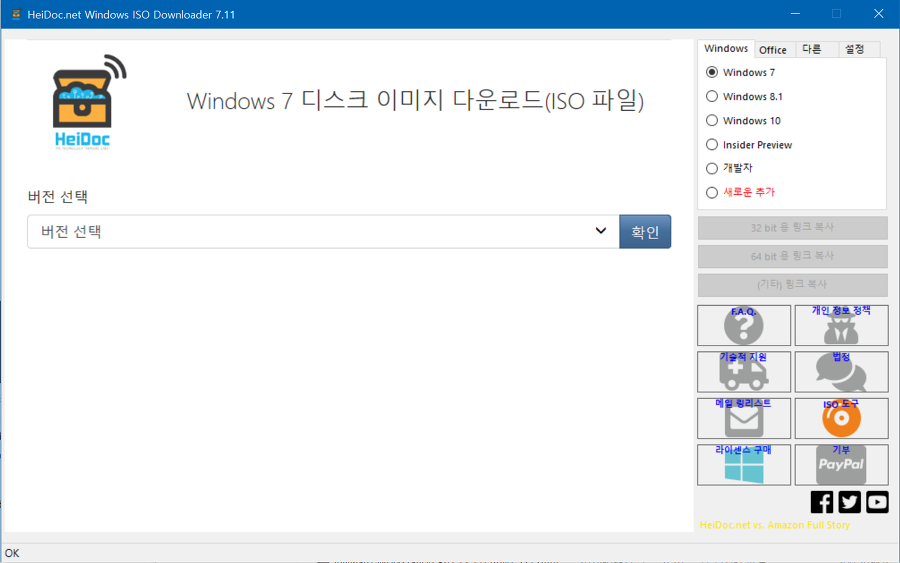The height and width of the screenshot is (563, 900).
Task: Select the Windows 10 radio button
Action: point(712,121)
